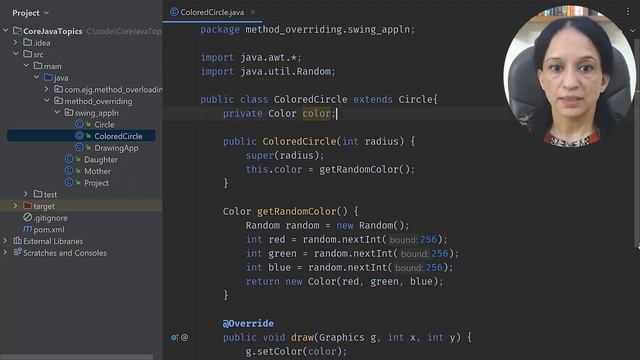The height and width of the screenshot is (360, 640).
Task: Open Mother class in the tree
Action: [x=97, y=171]
